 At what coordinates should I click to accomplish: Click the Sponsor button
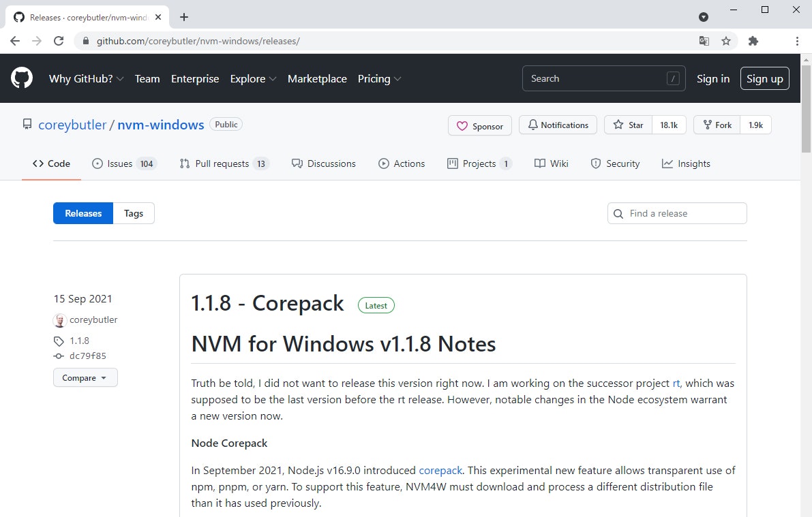click(480, 126)
